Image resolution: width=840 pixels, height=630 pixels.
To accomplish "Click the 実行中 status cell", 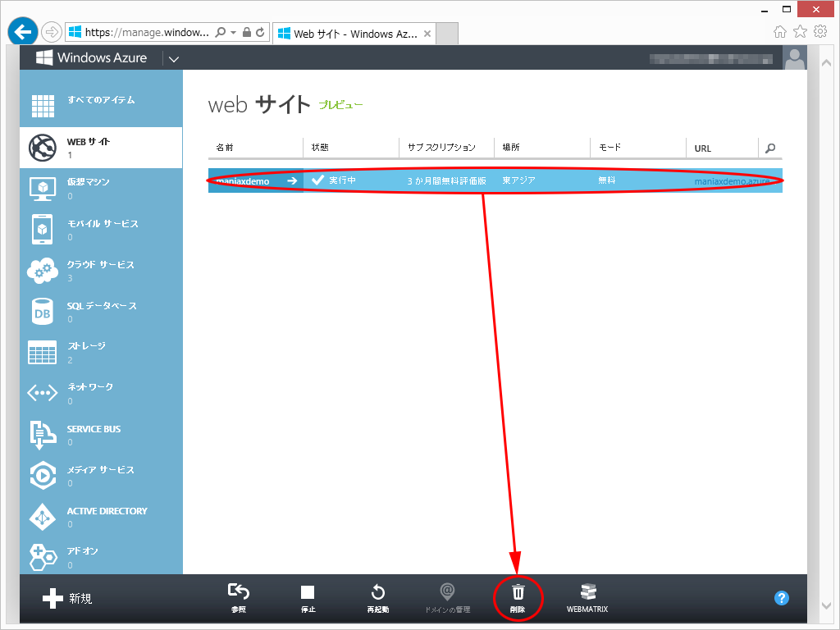I will 342,180.
